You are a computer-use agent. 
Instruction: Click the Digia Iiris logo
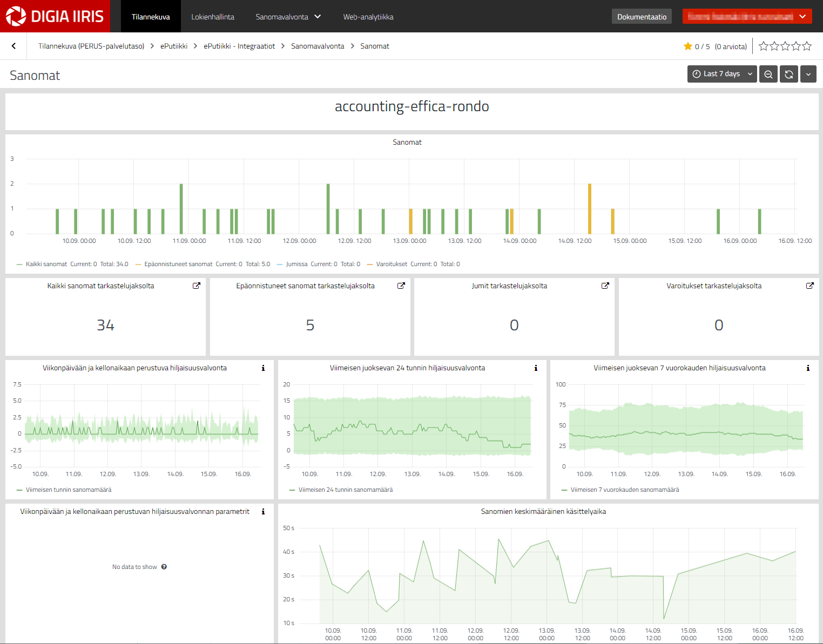pyautogui.click(x=55, y=16)
